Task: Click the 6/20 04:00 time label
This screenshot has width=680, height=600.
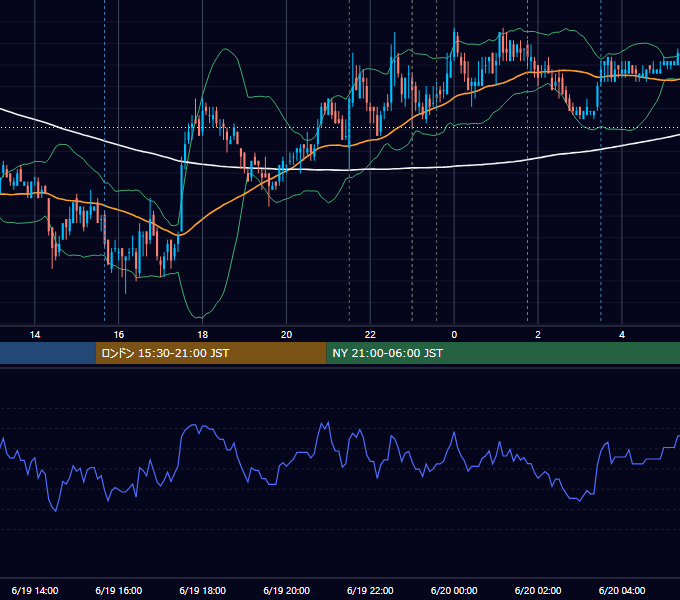Action: coord(622,590)
